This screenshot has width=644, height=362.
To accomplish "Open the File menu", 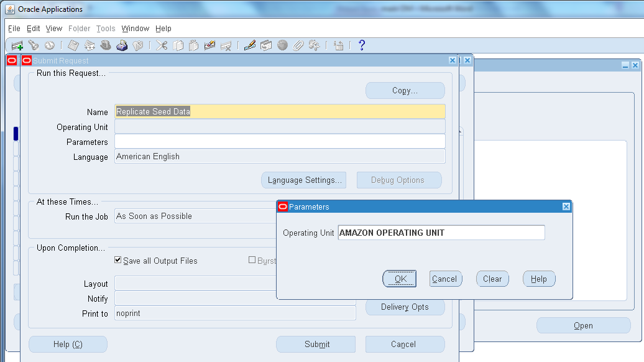I will 14,29.
